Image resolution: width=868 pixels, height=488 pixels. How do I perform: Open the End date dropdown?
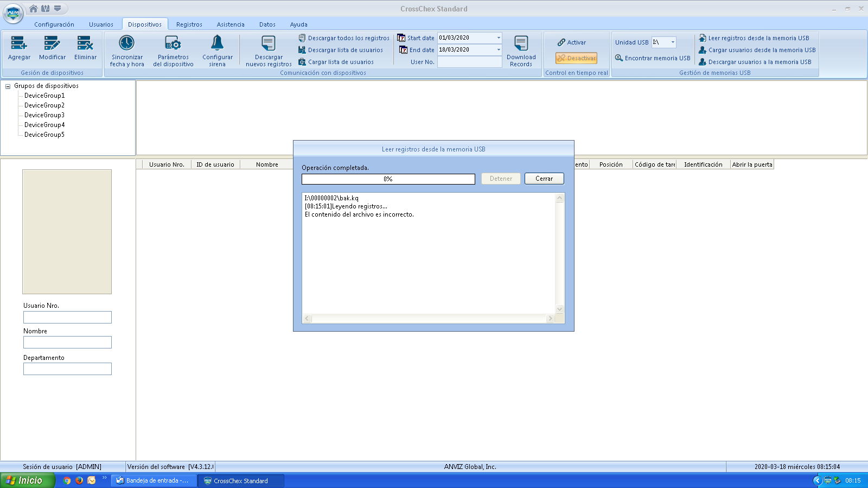(x=499, y=49)
